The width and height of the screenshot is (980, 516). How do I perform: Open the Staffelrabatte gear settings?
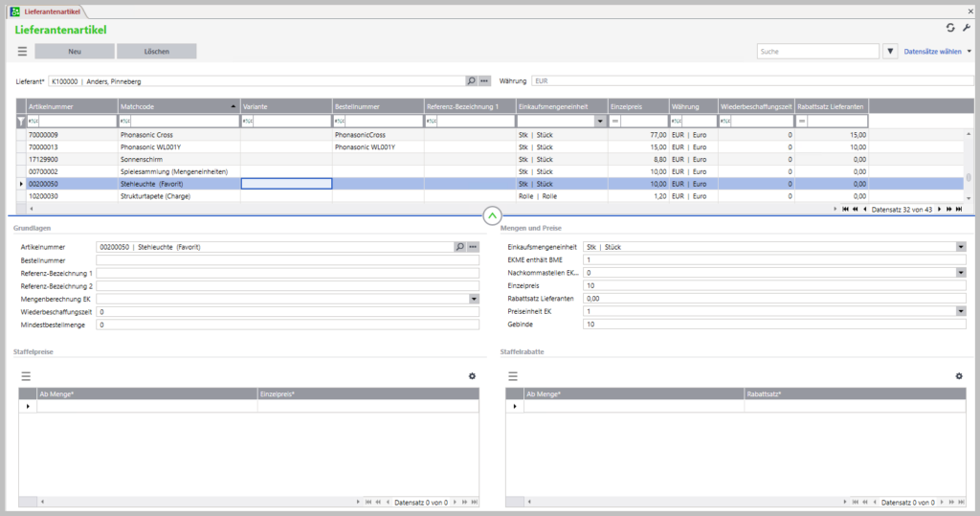click(959, 376)
